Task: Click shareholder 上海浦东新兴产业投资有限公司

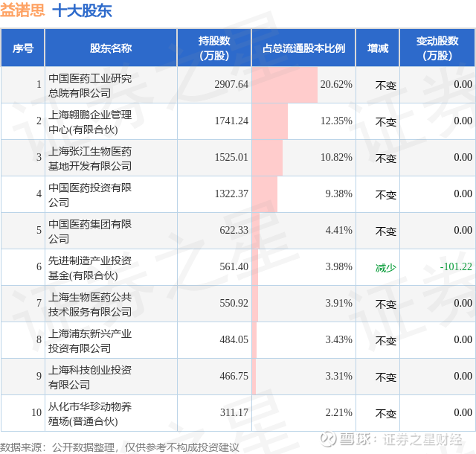Action: (x=90, y=341)
